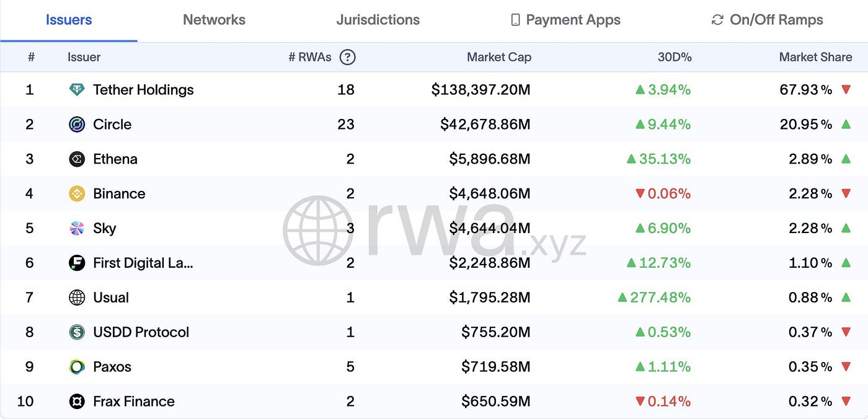Open the First Digital La... issuer link
This screenshot has height=419, width=868.
point(143,263)
